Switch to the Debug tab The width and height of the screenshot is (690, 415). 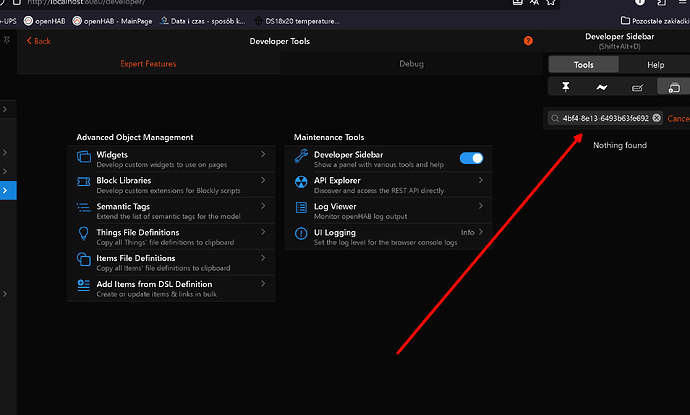411,64
